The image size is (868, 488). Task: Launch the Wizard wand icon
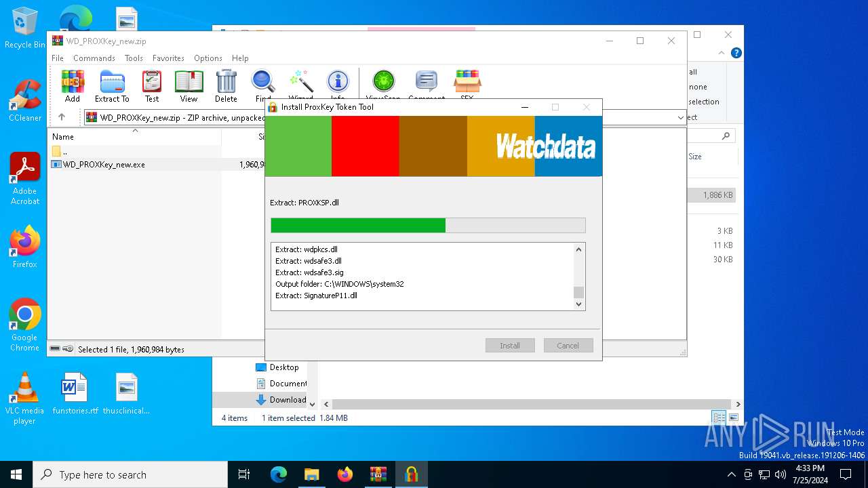[x=300, y=82]
